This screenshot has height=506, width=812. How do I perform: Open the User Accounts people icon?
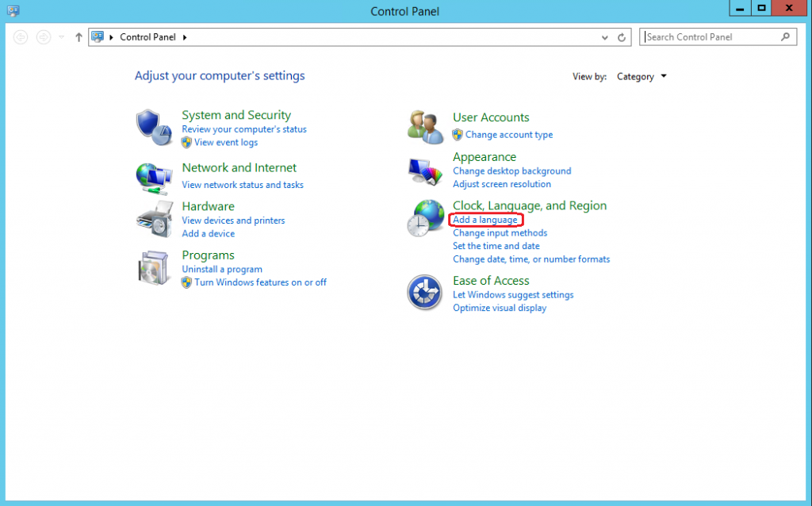tap(425, 127)
